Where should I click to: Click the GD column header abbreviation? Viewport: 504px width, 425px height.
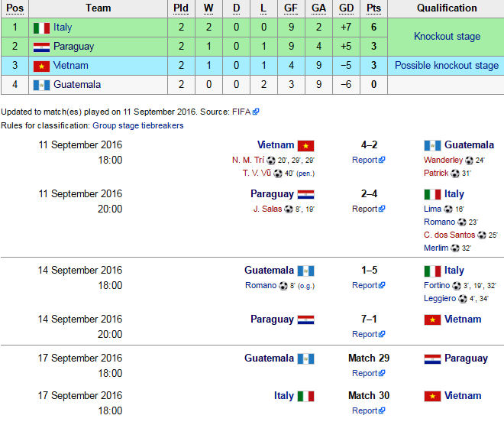pos(346,8)
